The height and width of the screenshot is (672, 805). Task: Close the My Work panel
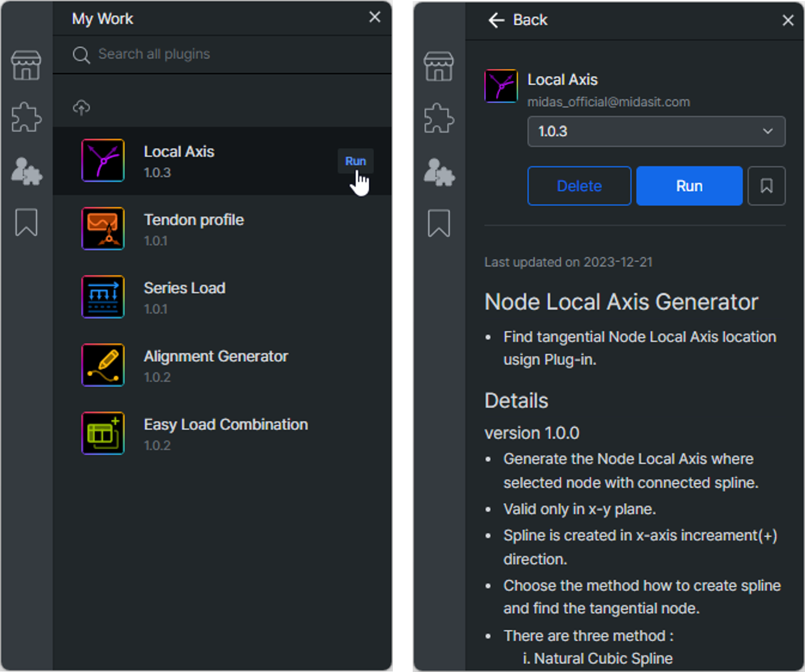tap(375, 17)
